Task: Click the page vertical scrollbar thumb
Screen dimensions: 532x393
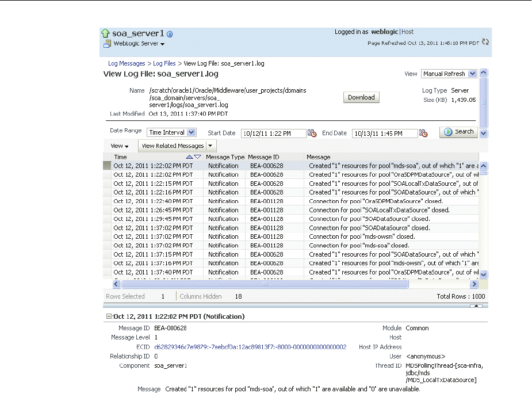Action: click(484, 103)
